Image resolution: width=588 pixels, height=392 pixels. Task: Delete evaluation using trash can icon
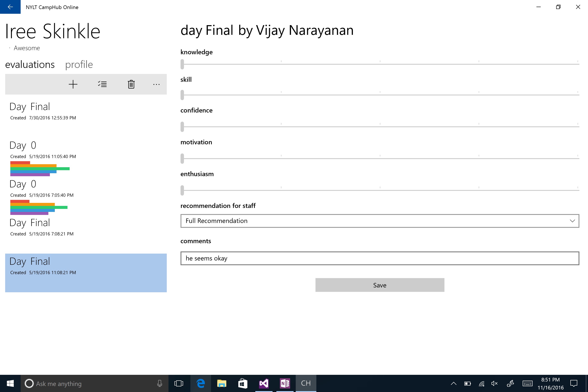click(131, 84)
